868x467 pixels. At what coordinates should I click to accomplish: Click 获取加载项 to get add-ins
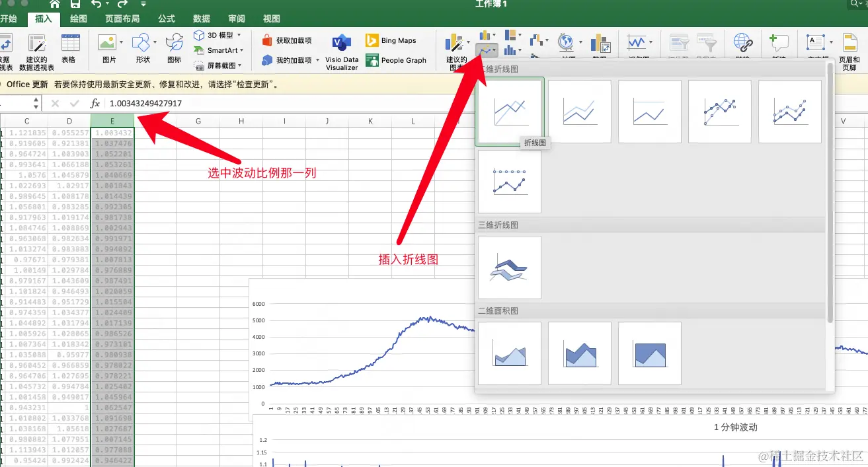[x=286, y=40]
